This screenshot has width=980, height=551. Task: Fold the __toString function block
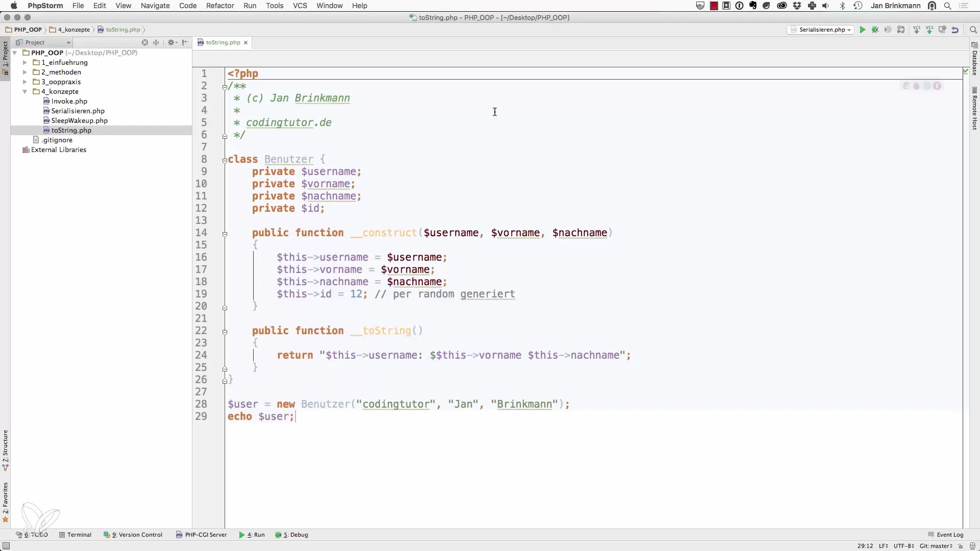(225, 332)
